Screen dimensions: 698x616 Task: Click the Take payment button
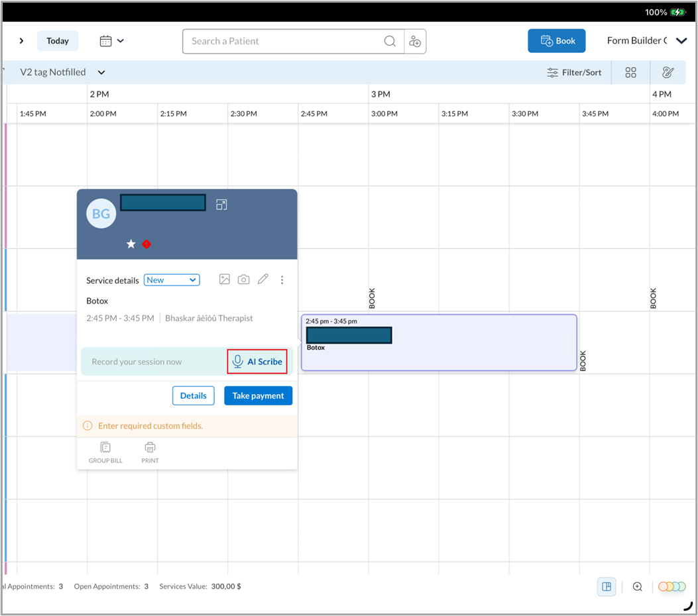click(x=258, y=395)
